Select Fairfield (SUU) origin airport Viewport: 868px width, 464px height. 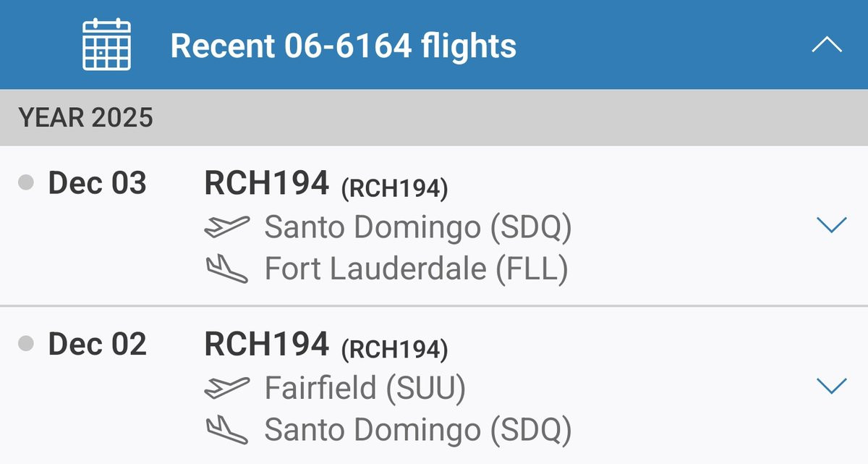365,388
